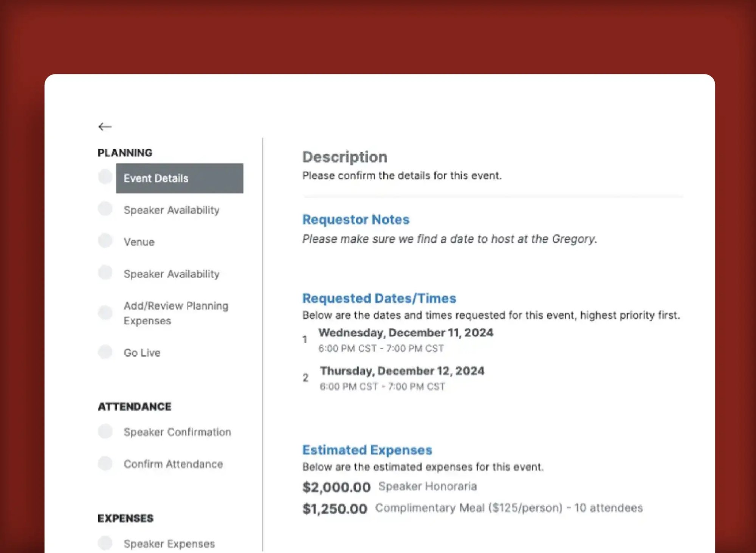Image resolution: width=756 pixels, height=553 pixels.
Task: Click the circle next to Confirm Attendance
Action: point(105,463)
